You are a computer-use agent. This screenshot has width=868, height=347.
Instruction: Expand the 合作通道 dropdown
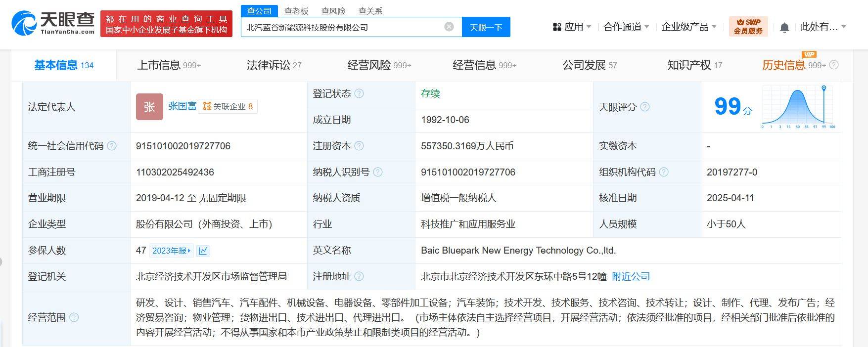(626, 27)
